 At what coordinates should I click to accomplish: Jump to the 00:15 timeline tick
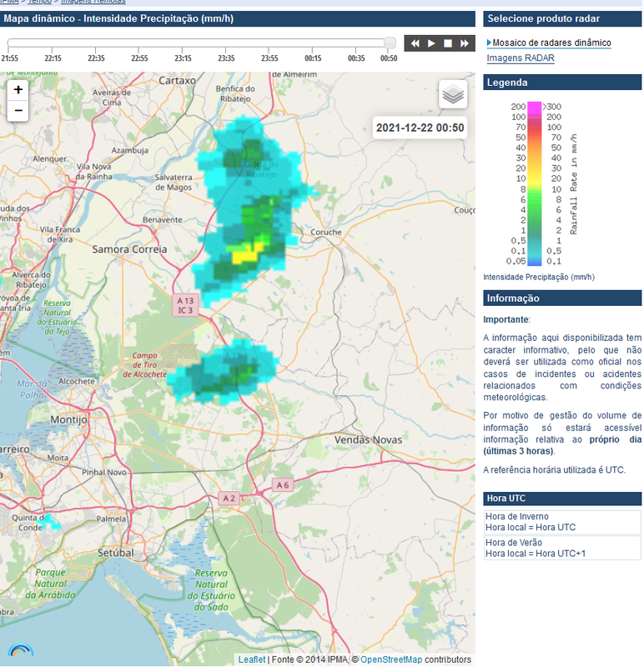click(313, 58)
